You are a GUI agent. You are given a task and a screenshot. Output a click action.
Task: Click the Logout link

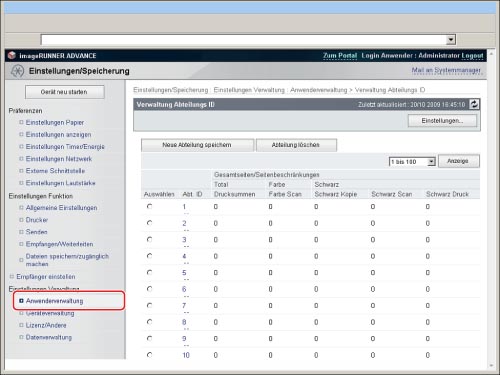(x=472, y=56)
